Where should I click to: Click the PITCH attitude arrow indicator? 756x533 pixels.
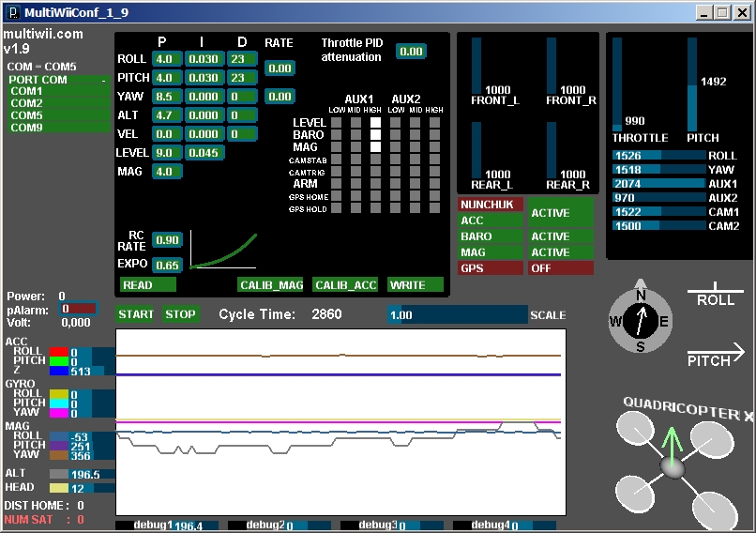pos(716,356)
